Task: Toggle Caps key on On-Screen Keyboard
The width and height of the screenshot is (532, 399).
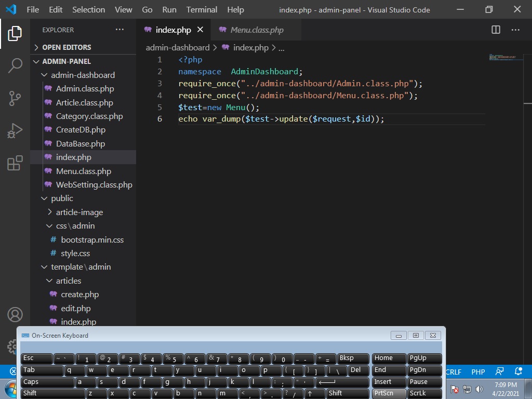Action: (x=48, y=382)
